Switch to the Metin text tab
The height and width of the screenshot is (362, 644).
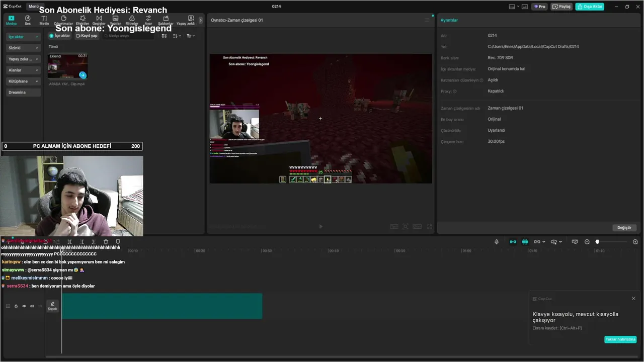click(44, 20)
